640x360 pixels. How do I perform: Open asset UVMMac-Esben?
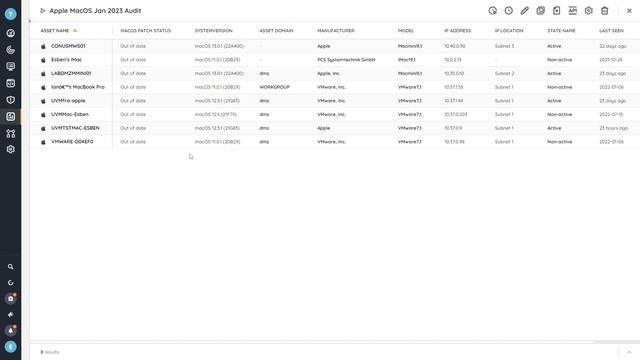tap(70, 114)
